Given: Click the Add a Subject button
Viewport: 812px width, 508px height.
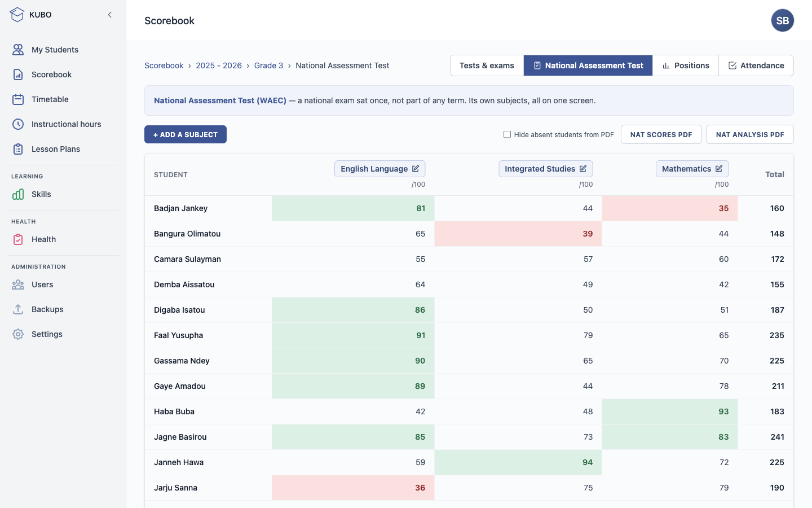Looking at the screenshot, I should [x=186, y=134].
